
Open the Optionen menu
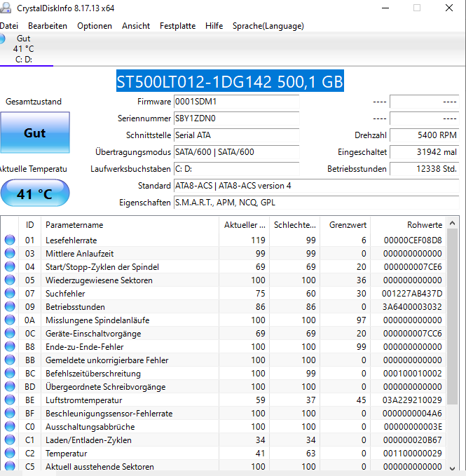pyautogui.click(x=95, y=26)
